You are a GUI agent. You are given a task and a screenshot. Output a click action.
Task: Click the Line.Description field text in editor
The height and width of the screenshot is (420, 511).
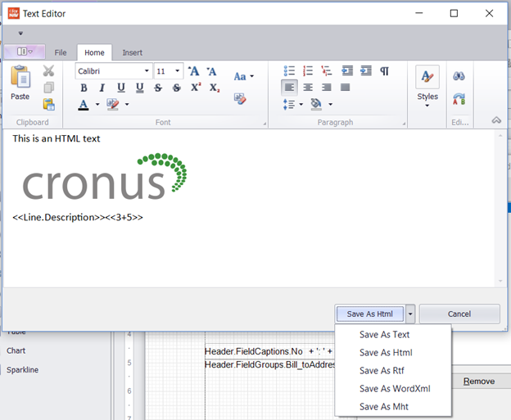coord(59,217)
